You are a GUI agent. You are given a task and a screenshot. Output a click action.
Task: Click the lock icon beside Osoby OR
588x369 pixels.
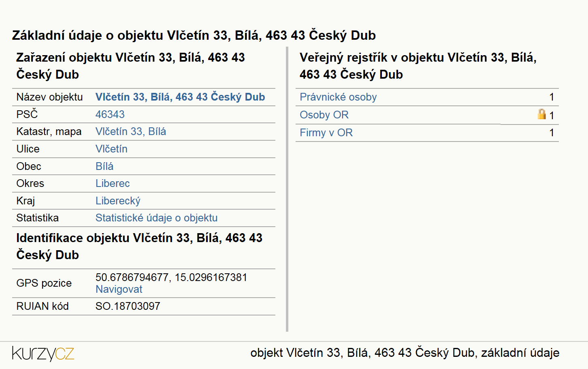(x=542, y=114)
